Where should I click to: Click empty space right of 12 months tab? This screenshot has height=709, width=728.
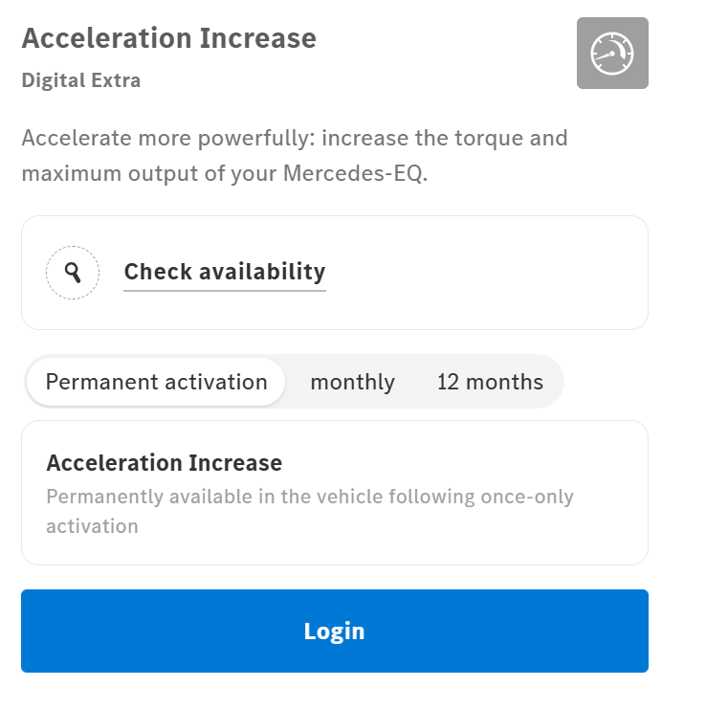tap(605, 382)
